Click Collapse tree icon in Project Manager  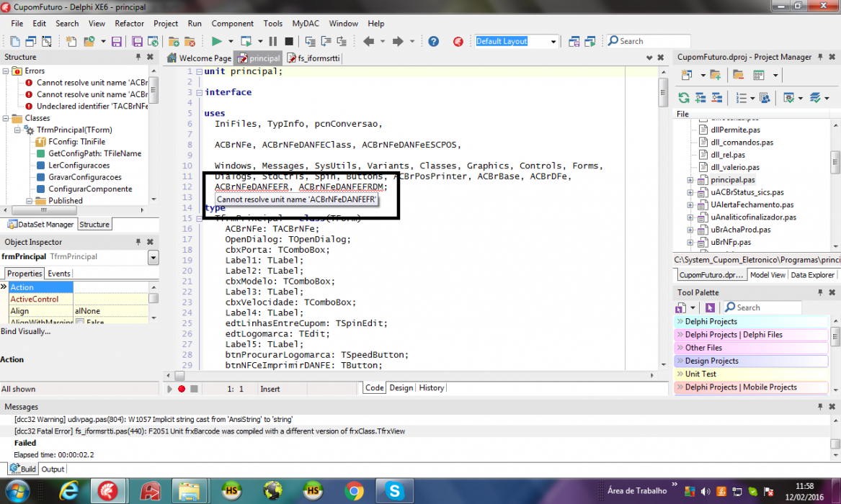tap(717, 97)
